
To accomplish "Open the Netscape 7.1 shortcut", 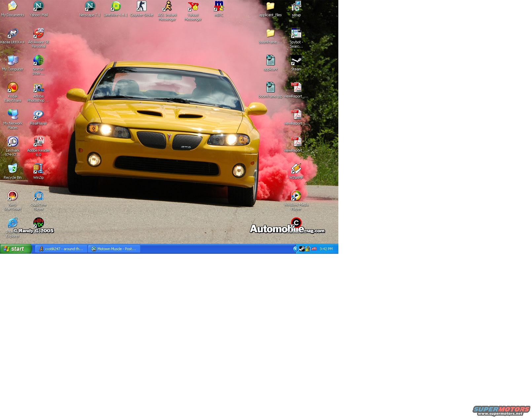I will tap(90, 9).
